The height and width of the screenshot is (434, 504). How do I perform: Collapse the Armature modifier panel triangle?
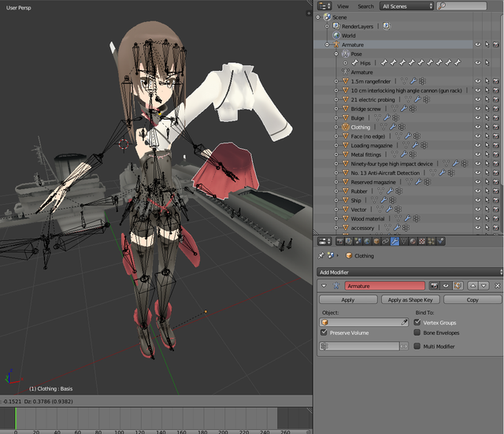[x=324, y=285]
